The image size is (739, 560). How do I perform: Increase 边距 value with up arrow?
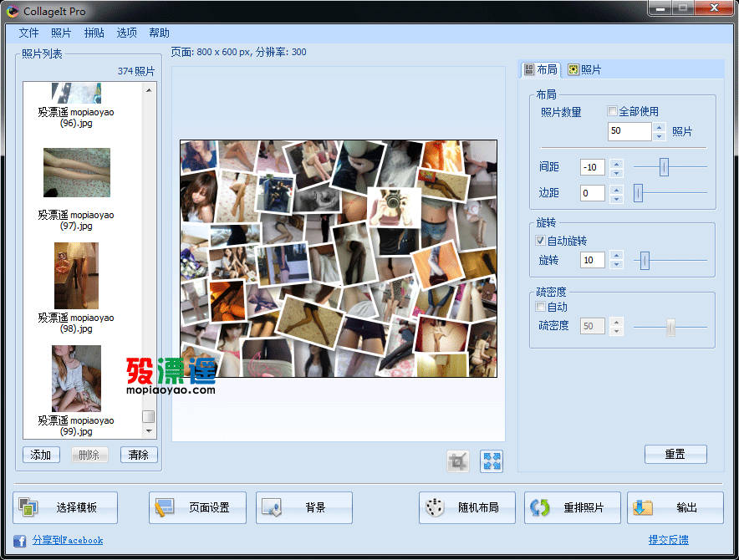click(616, 189)
